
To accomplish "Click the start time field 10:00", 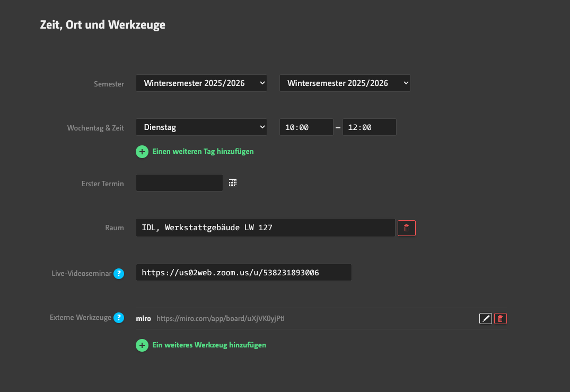I will point(306,127).
